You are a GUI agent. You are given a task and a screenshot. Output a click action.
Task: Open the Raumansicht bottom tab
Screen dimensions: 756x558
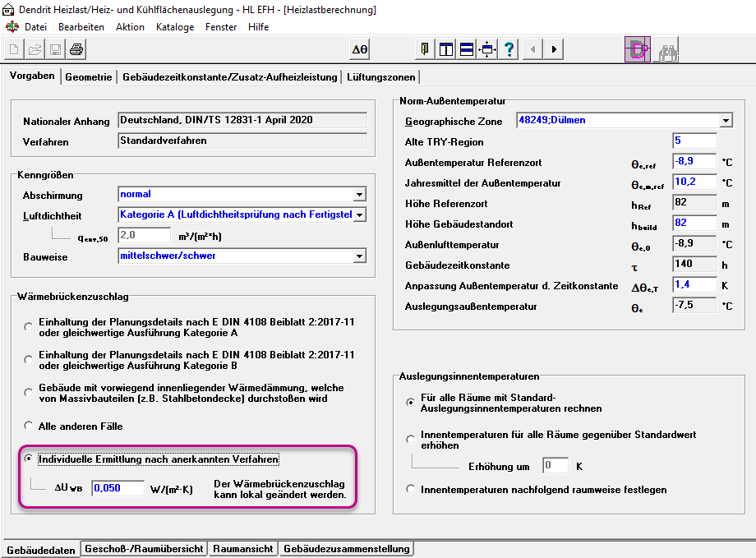pyautogui.click(x=243, y=549)
